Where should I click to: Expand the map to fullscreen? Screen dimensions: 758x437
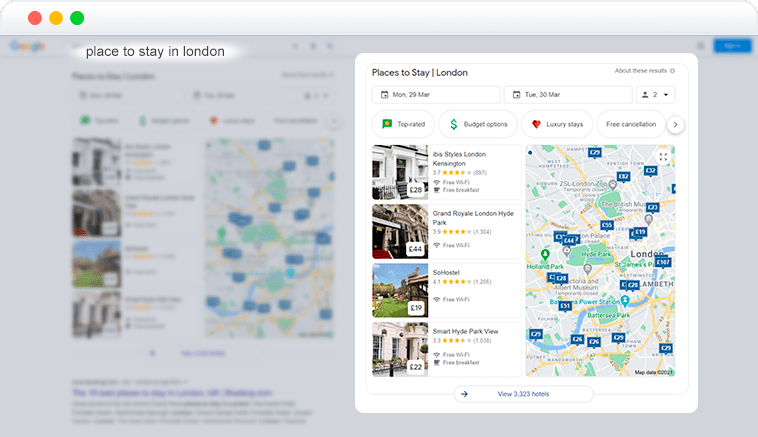[x=663, y=157]
